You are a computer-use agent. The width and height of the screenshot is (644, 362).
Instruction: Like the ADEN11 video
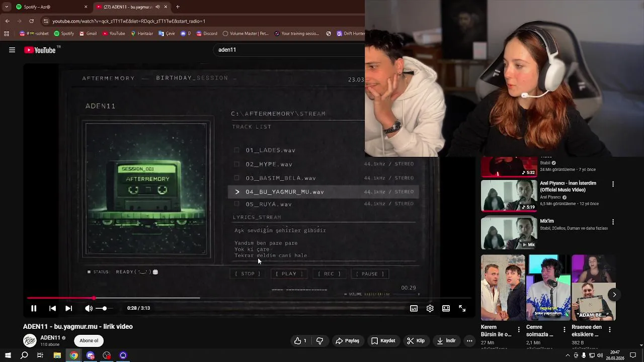coord(300,340)
